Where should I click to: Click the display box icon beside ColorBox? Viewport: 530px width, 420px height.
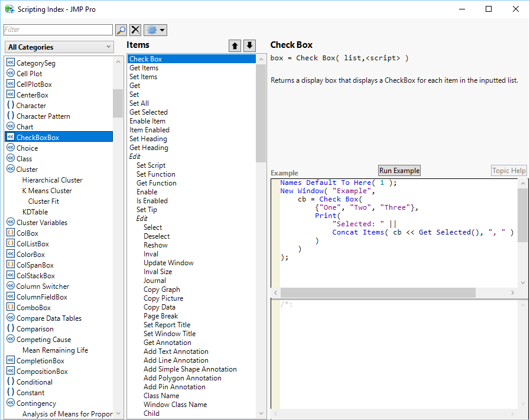coord(10,254)
